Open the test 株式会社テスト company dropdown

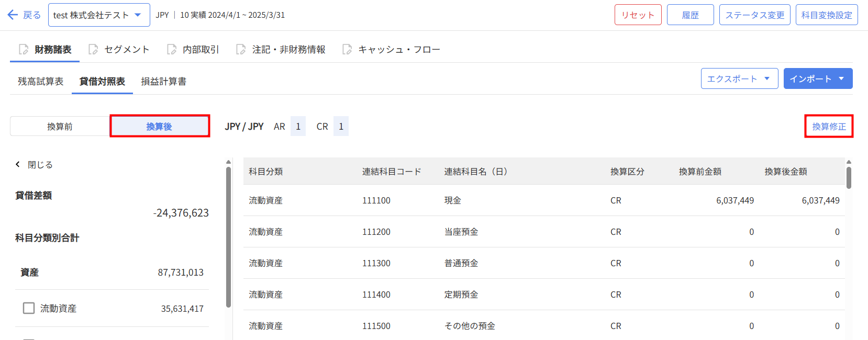98,15
